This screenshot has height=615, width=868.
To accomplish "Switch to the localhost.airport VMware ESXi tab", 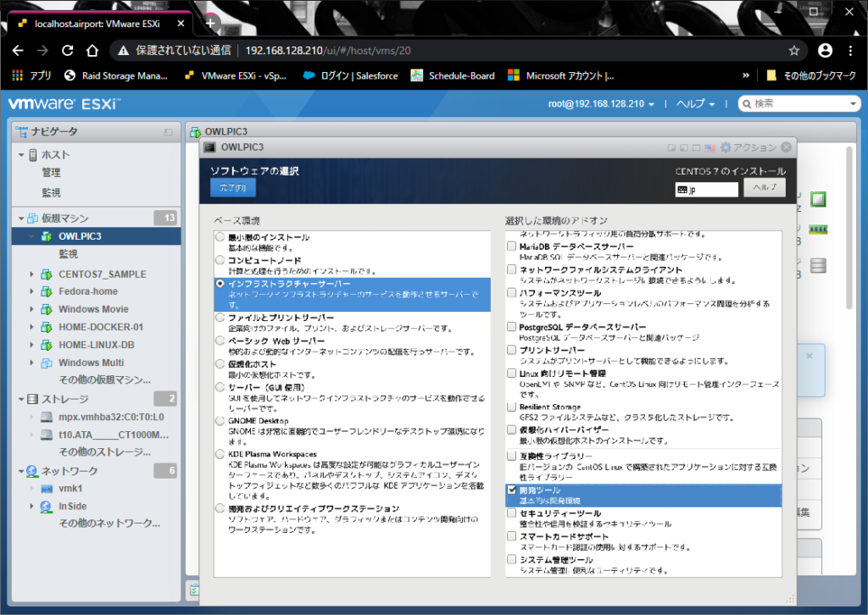I will [x=97, y=24].
